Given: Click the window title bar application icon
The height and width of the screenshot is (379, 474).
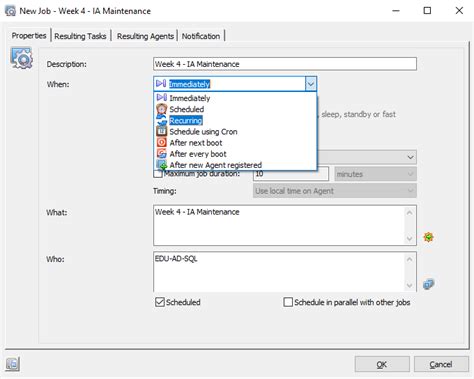Looking at the screenshot, I should point(10,11).
